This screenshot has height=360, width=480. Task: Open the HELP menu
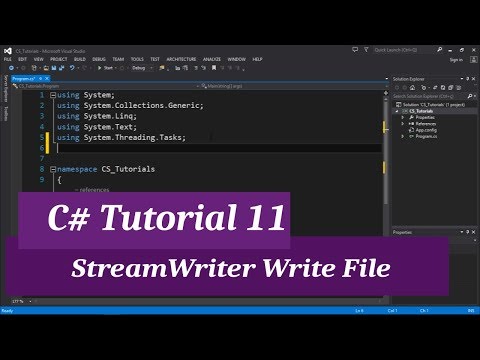(x=257, y=59)
